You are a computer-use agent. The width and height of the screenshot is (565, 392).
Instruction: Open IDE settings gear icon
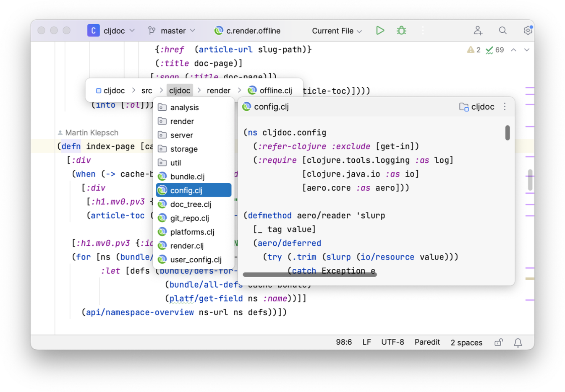[528, 31]
